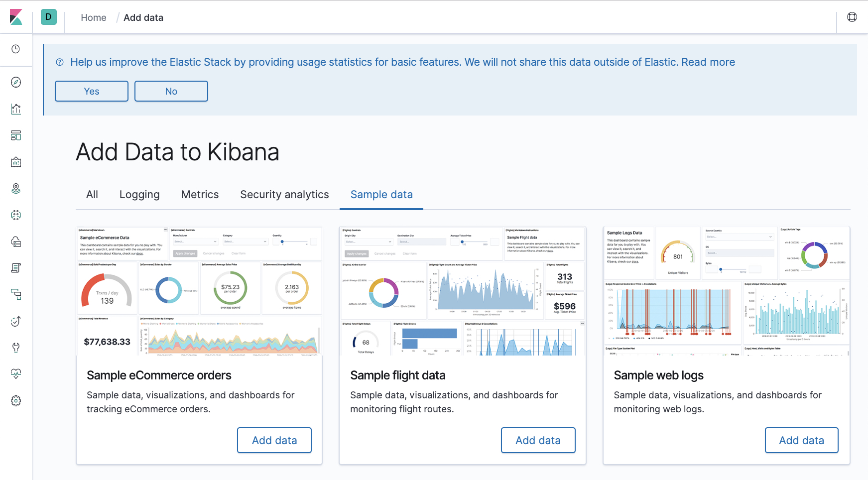This screenshot has height=480, width=868.
Task: Open the help lifebuoy icon
Action: point(852,17)
